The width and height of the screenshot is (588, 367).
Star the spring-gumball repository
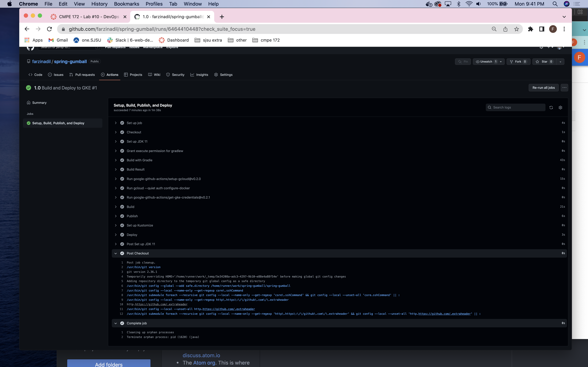[x=544, y=62]
